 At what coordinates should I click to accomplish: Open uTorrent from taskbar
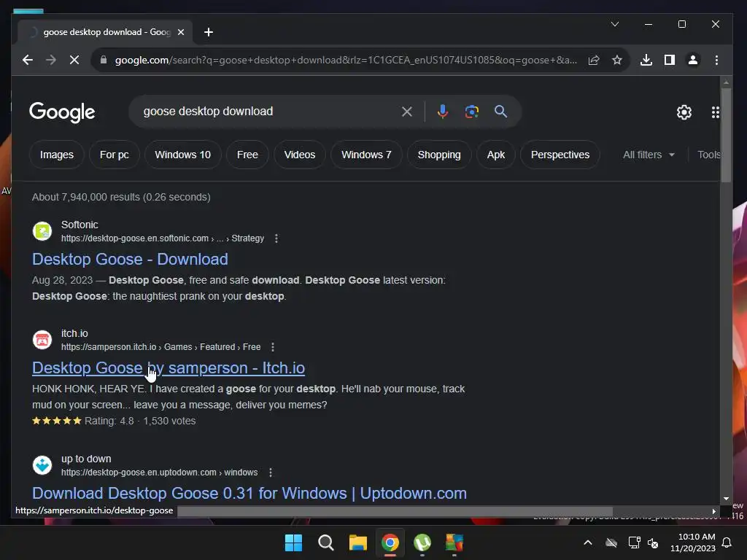coord(422,542)
